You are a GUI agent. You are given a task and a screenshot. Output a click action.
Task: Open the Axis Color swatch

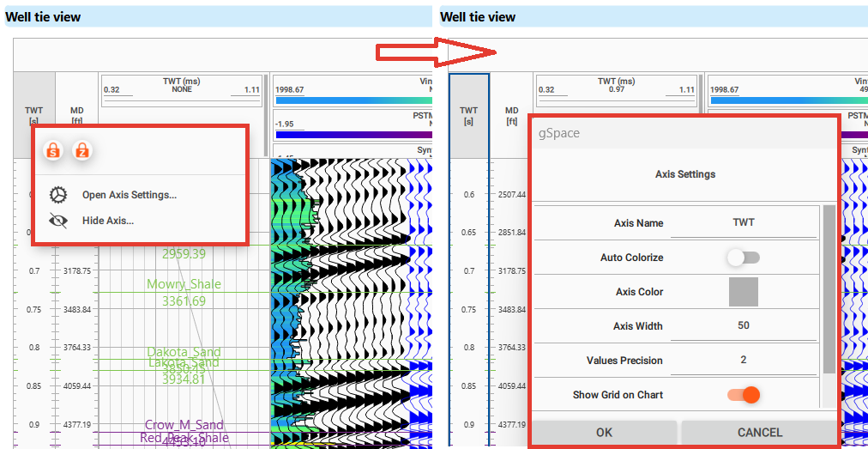[x=744, y=292]
